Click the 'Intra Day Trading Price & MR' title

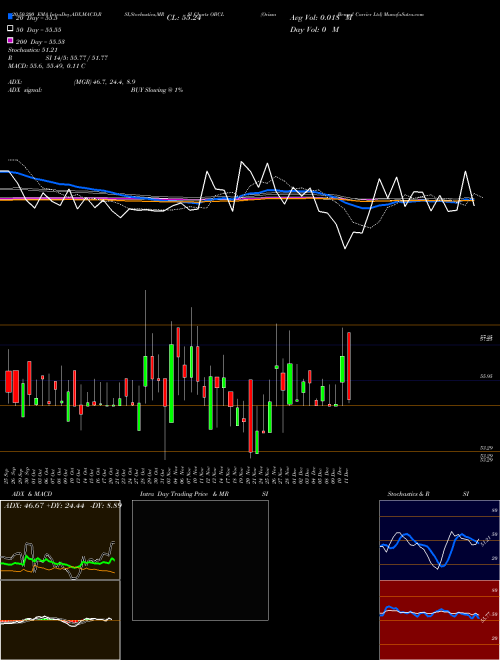click(184, 494)
